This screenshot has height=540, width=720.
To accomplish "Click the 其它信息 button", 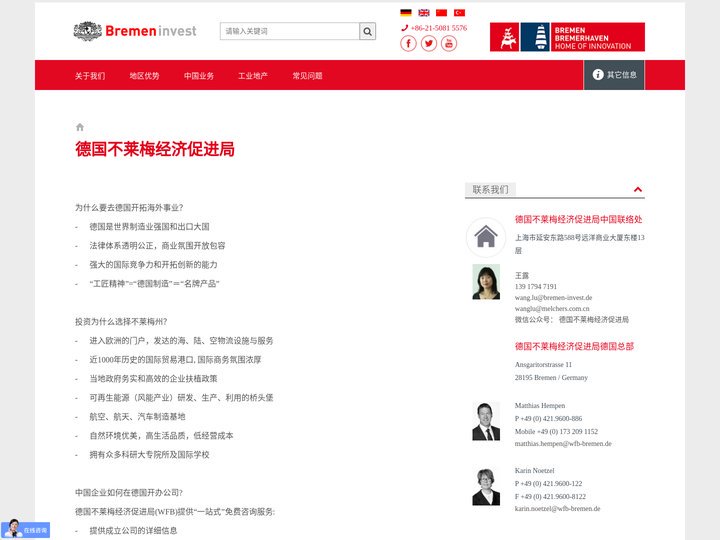I will (614, 75).
